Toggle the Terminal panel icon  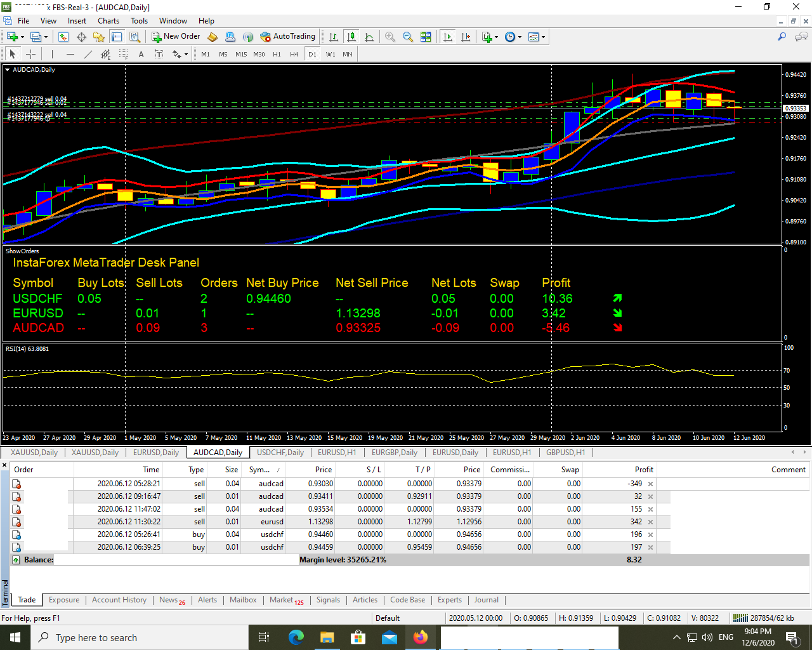tap(117, 37)
